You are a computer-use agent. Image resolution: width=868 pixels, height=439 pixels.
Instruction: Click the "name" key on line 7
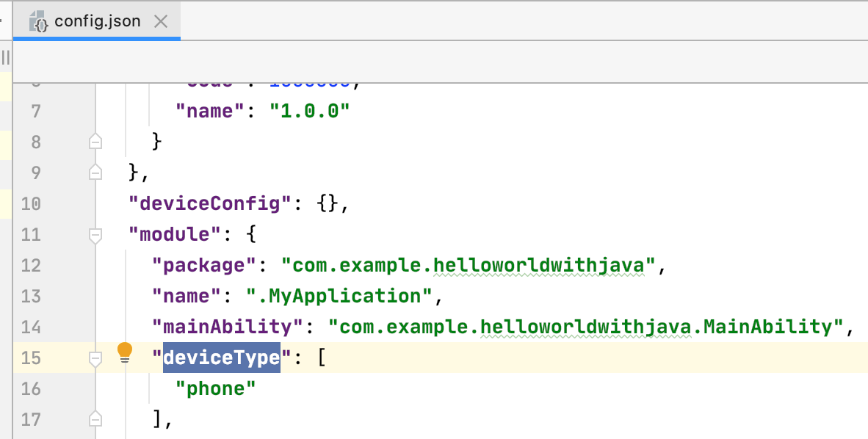(x=210, y=111)
